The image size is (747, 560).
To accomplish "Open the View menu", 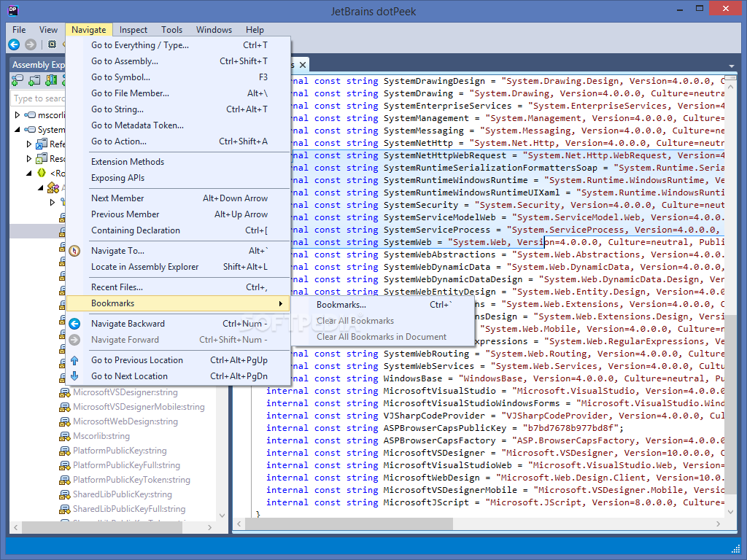I will point(48,29).
